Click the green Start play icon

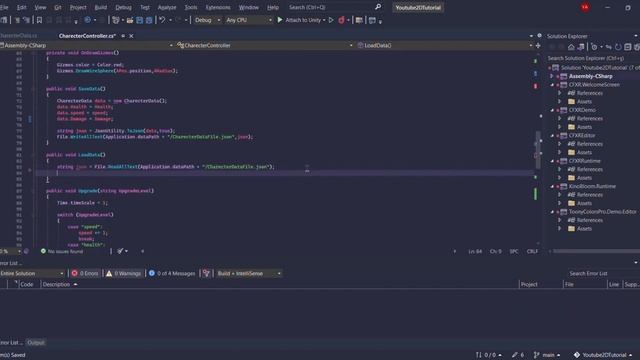[280, 20]
